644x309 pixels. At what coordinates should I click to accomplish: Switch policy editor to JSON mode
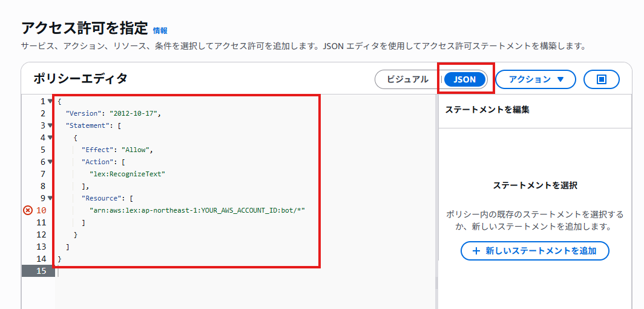click(465, 80)
